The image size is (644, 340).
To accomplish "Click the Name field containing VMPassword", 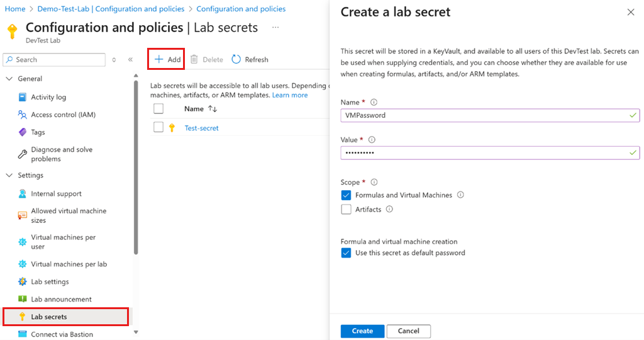I will click(490, 115).
